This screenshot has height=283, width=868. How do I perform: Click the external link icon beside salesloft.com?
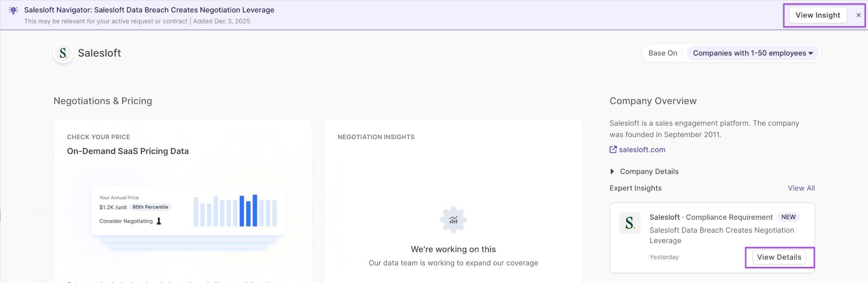pos(613,149)
